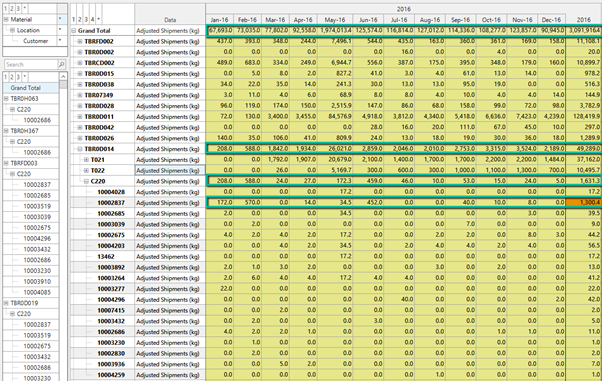The width and height of the screenshot is (602, 381).
Task: Click the Adjusted Shipments (kg) cell in the T022 row
Action: pyautogui.click(x=170, y=170)
